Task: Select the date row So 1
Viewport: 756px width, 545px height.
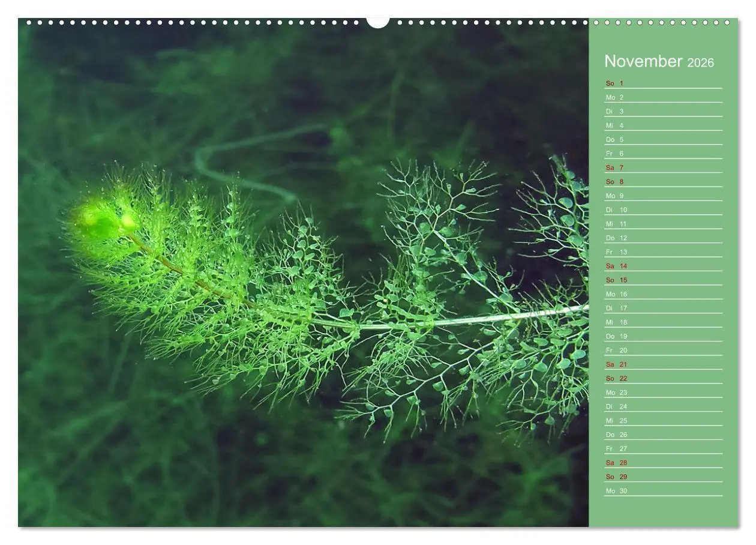Action: click(663, 83)
